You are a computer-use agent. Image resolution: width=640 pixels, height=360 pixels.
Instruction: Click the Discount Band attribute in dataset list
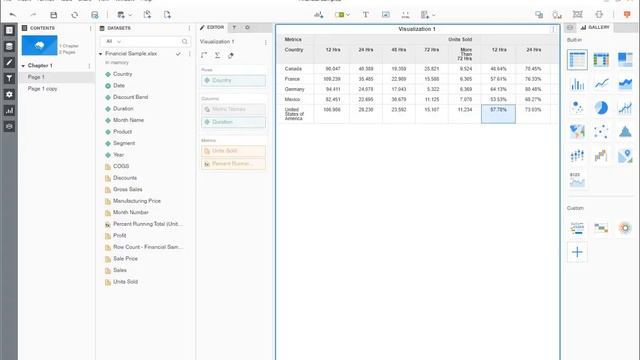click(130, 97)
